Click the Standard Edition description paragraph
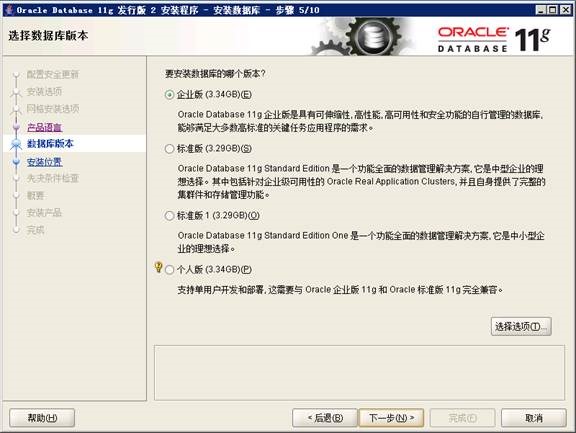Viewport: 576px width, 433px height. 361,181
